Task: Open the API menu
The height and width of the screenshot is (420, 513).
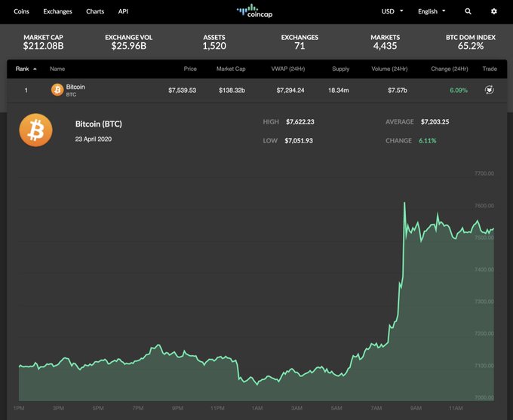Action: tap(123, 11)
